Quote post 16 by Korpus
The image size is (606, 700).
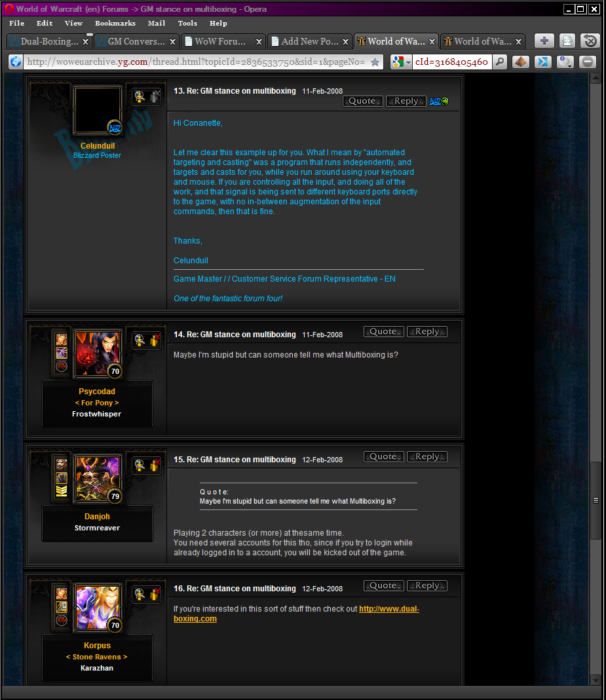click(384, 585)
